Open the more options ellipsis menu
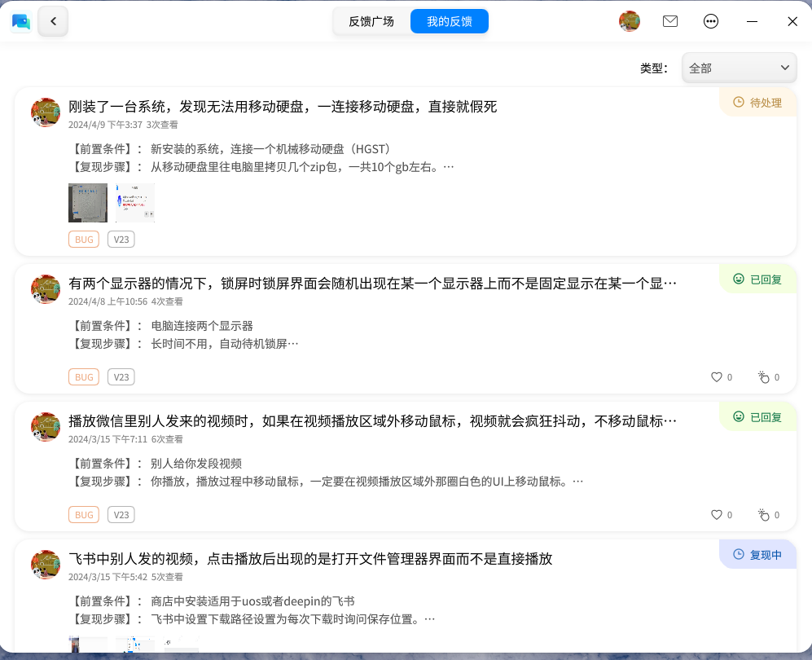Screen dimensions: 812x660 pos(710,21)
